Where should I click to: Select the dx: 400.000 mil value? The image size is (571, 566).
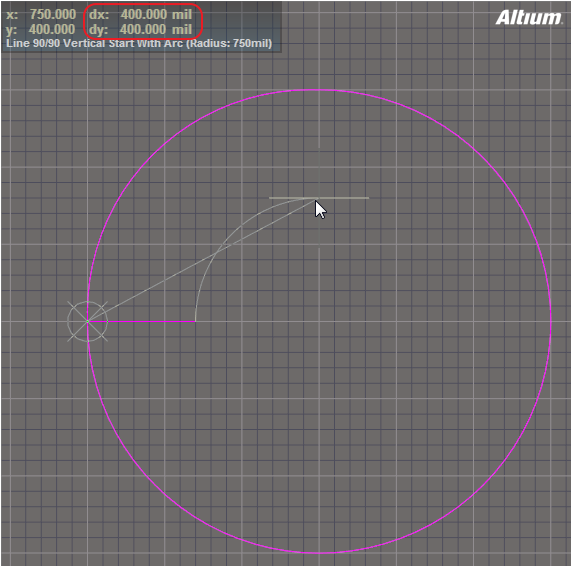(x=141, y=15)
